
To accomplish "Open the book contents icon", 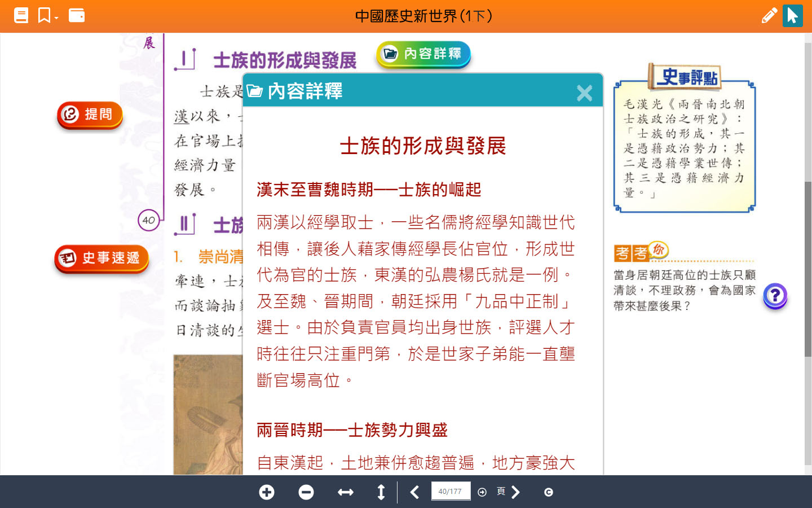I will click(x=21, y=15).
